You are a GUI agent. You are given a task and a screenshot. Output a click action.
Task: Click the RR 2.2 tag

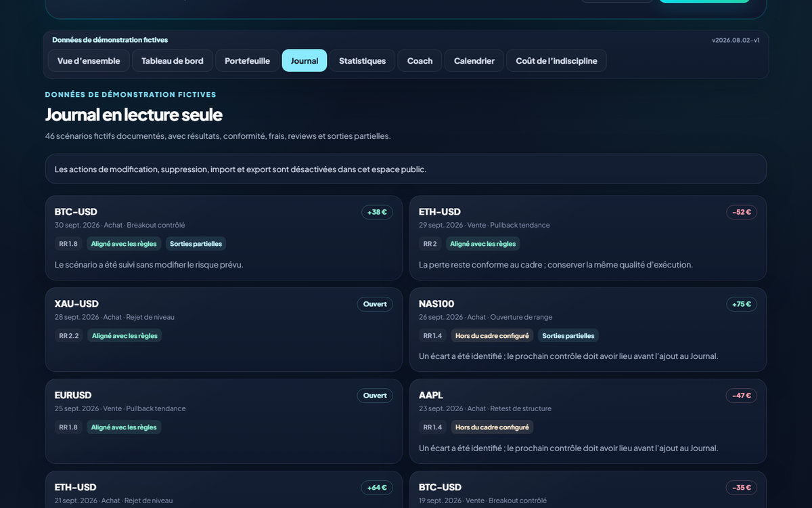(69, 335)
